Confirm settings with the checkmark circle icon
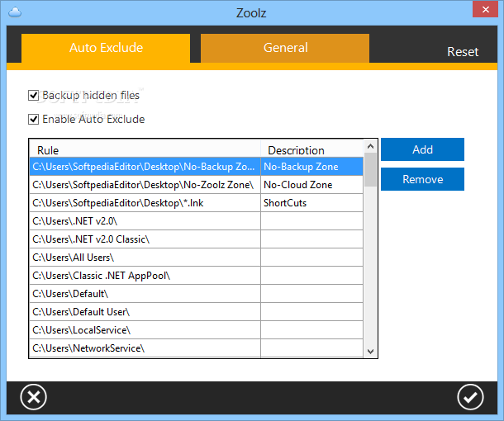Screen dimensions: 504x421 click(470, 397)
